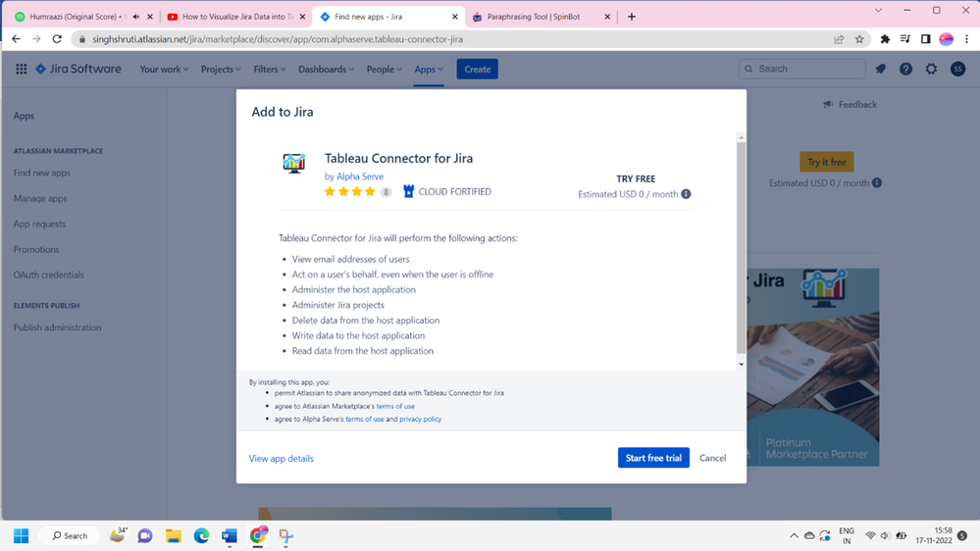Open Atlassian Marketplace terms of use link
Screen dimensions: 980x551
click(395, 406)
